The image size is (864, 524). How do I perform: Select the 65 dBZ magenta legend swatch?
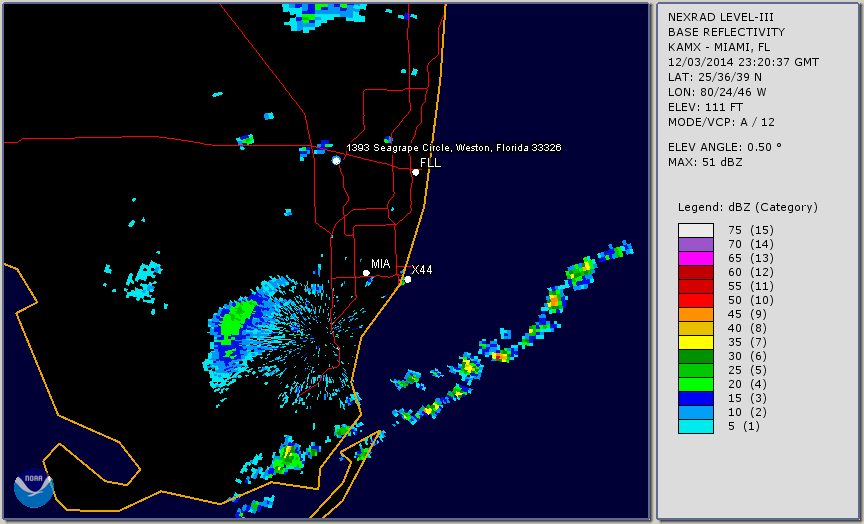(x=696, y=258)
